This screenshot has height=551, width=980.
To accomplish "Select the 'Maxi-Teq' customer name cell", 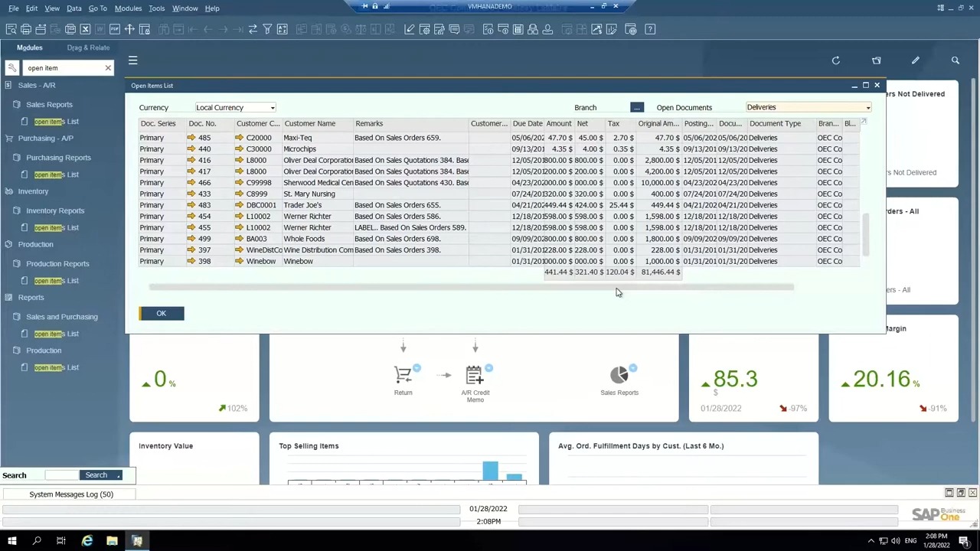I will click(317, 138).
